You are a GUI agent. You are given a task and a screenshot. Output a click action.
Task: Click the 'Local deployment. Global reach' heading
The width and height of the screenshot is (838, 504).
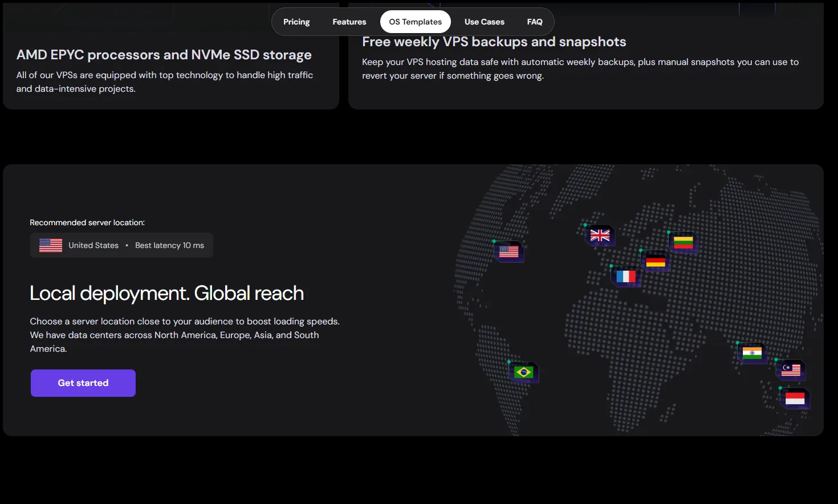(x=166, y=293)
